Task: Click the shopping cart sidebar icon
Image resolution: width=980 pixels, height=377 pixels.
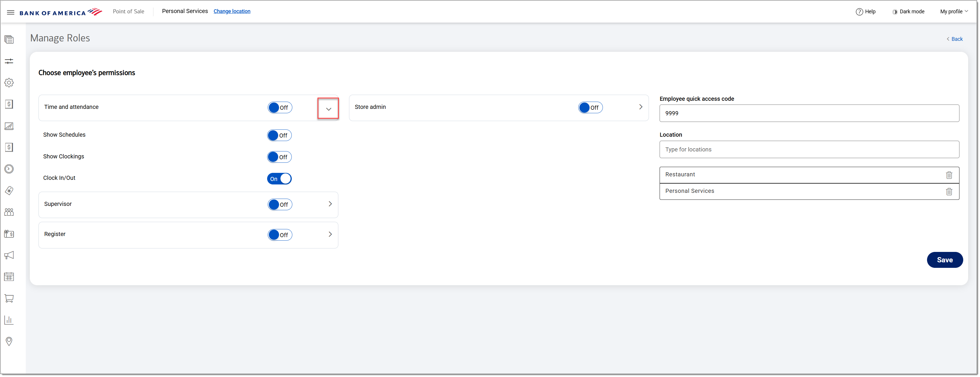Action: 9,298
